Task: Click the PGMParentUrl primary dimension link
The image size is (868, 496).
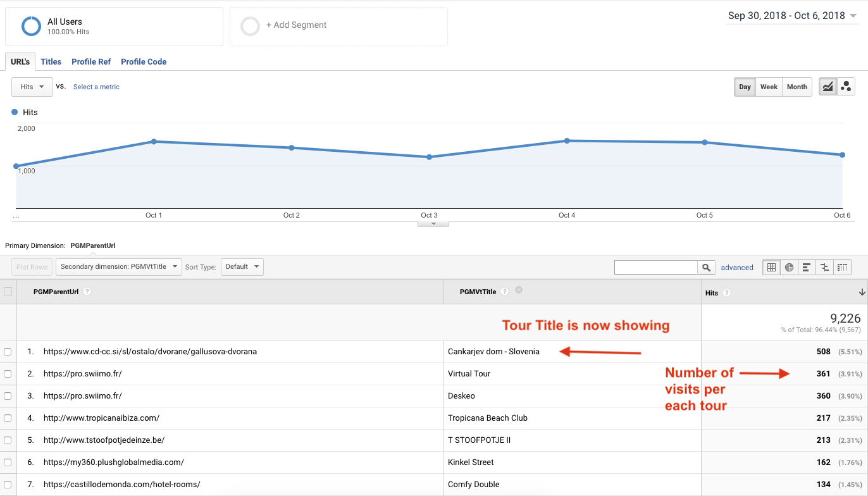Action: coord(93,245)
